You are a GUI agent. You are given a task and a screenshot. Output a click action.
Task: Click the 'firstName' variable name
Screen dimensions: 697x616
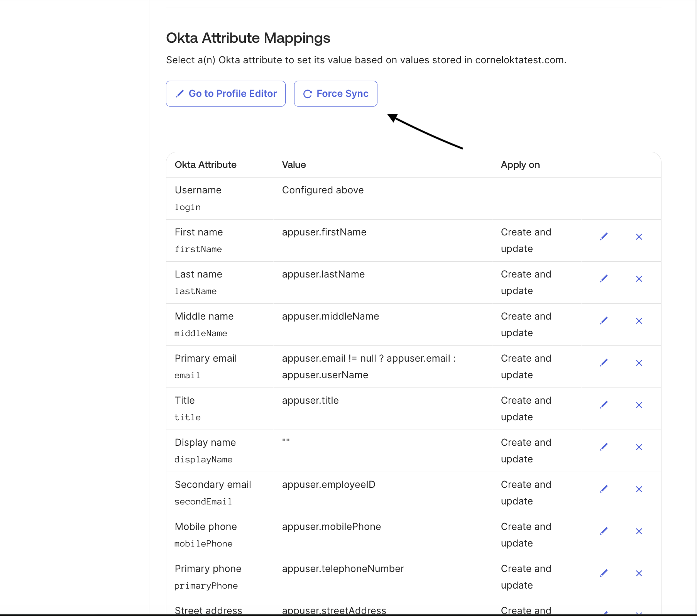[x=198, y=249]
